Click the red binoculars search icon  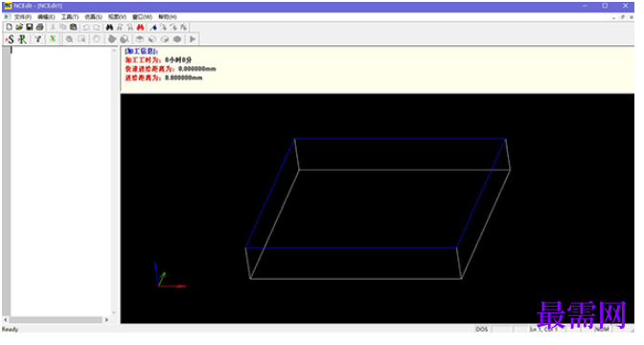(141, 27)
